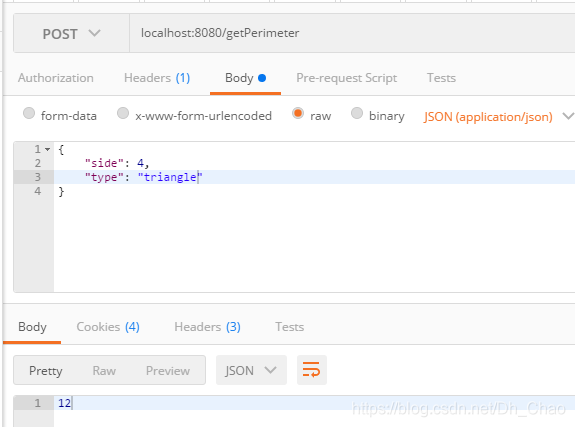The image size is (575, 427).
Task: Select Preview response view
Action: 168,371
